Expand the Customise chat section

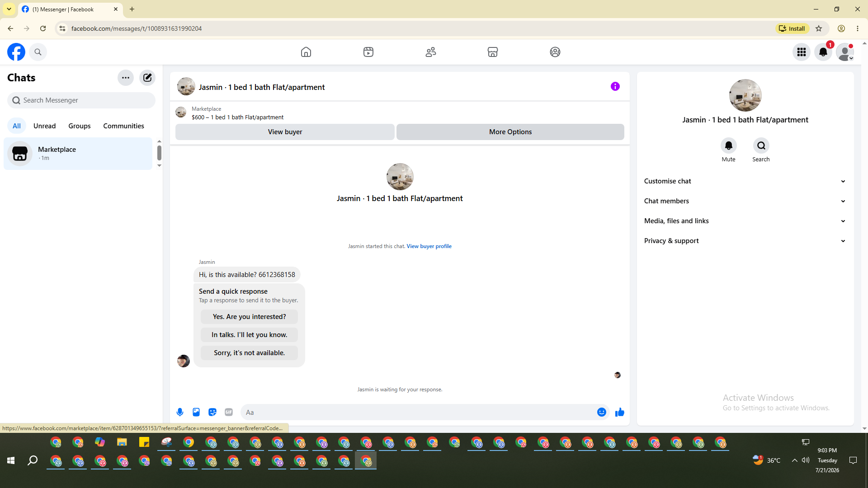click(745, 181)
